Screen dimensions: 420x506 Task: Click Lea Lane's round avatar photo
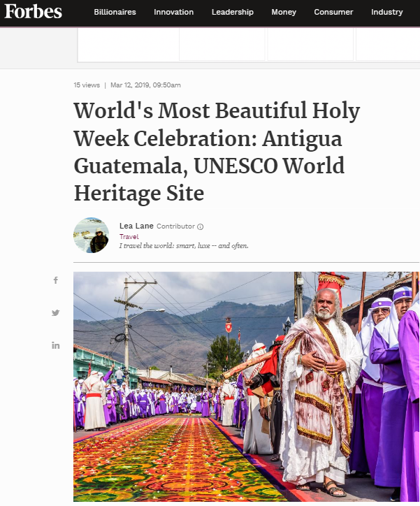tap(92, 236)
